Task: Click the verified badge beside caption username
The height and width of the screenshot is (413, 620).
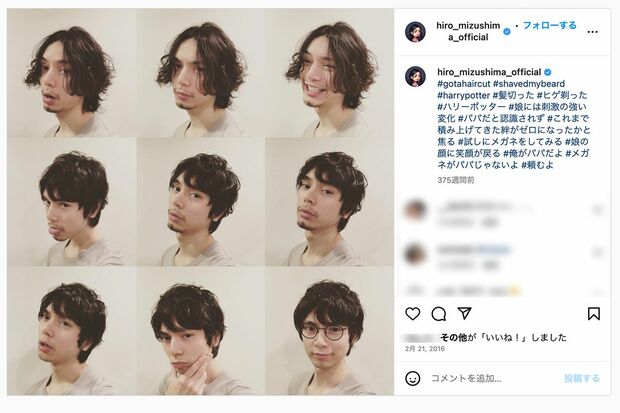Action: (x=548, y=72)
